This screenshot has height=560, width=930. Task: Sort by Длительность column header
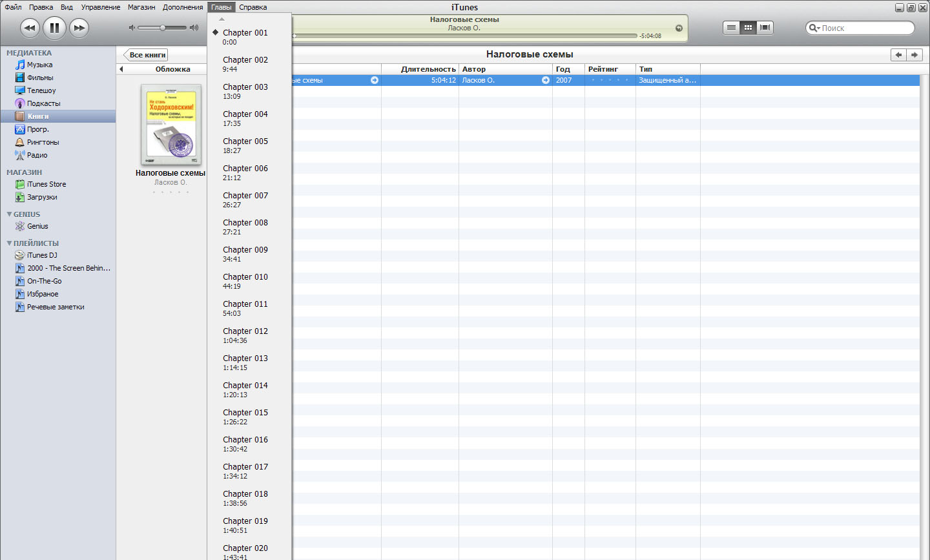click(x=420, y=69)
